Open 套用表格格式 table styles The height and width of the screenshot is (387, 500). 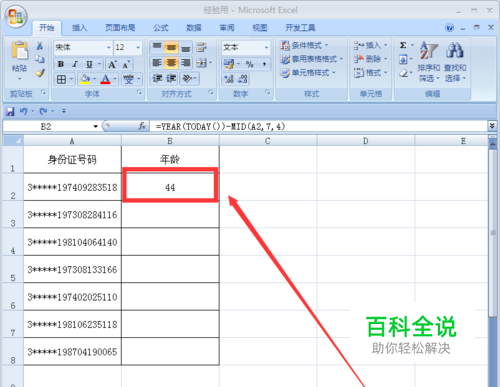click(x=312, y=59)
